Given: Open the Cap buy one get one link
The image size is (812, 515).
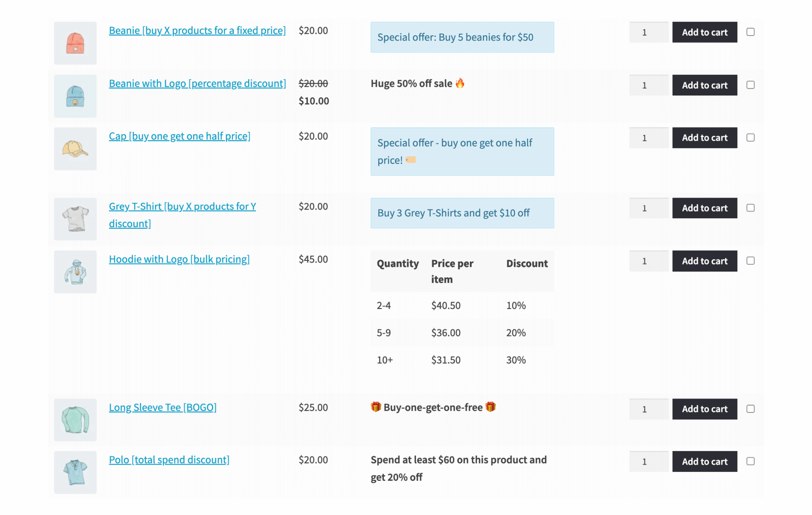Looking at the screenshot, I should coord(179,136).
